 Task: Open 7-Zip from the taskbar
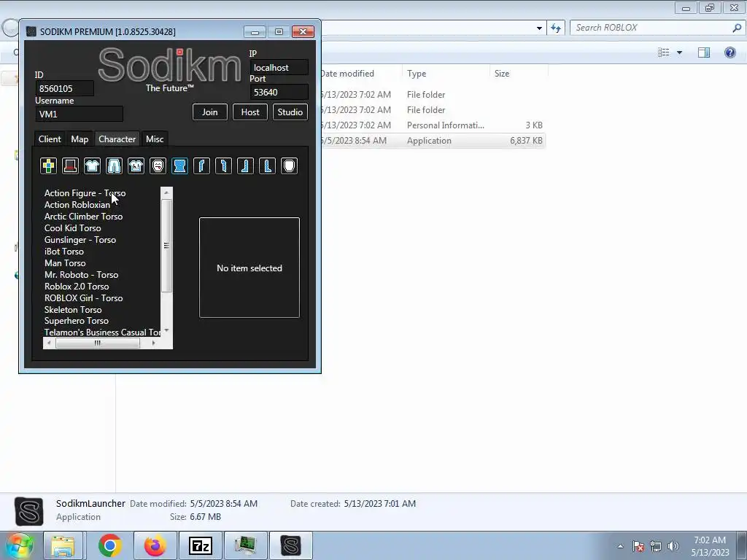pyautogui.click(x=200, y=545)
